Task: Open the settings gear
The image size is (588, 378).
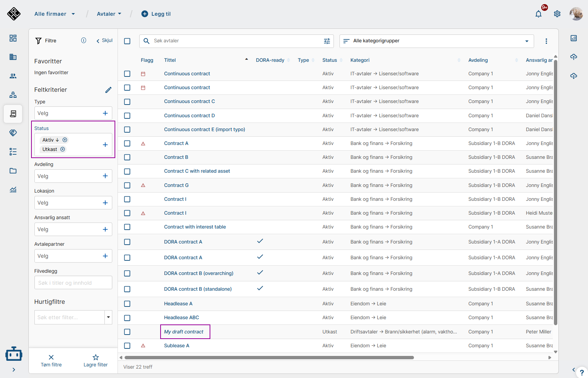Action: (x=557, y=14)
